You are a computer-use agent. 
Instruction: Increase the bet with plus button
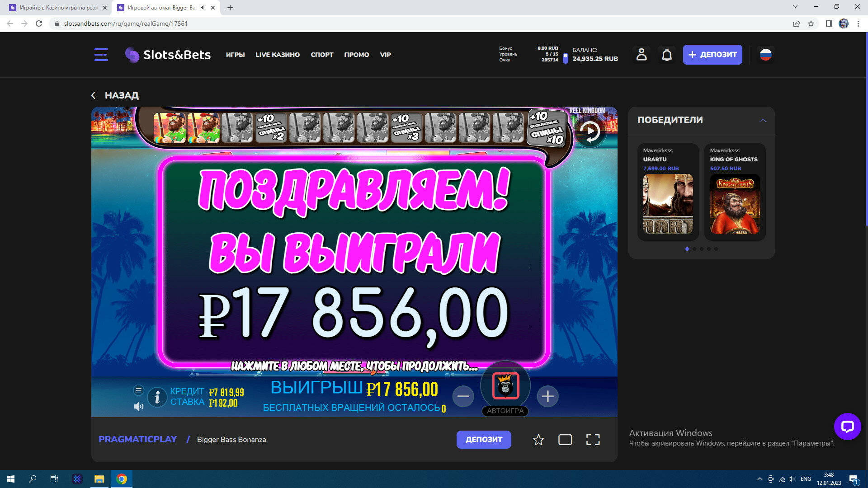click(x=547, y=396)
